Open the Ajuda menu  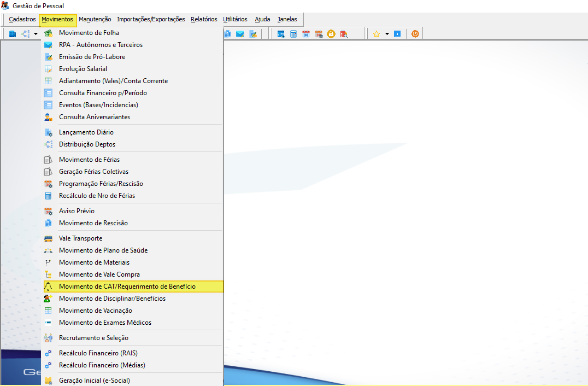coord(262,19)
